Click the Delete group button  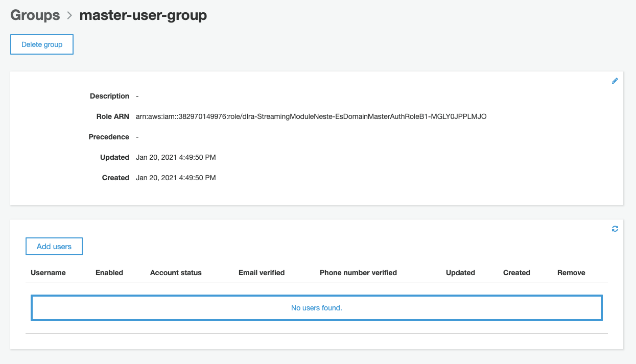tap(42, 44)
